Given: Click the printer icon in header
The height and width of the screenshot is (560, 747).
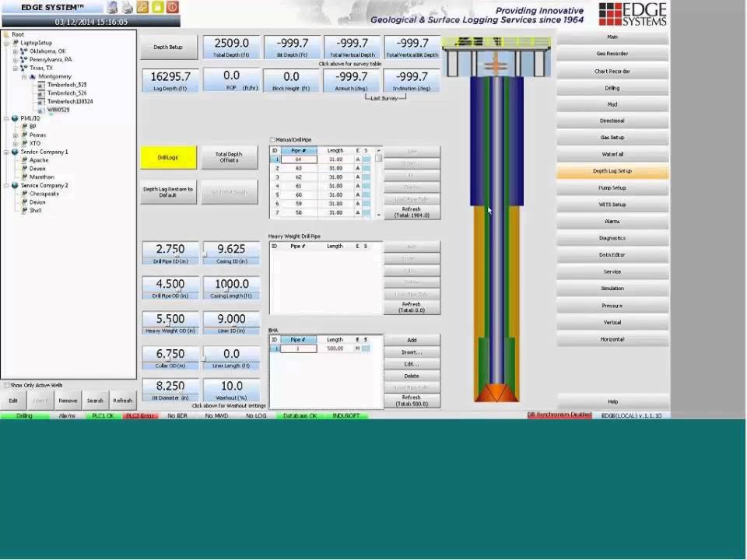Looking at the screenshot, I should (127, 7).
